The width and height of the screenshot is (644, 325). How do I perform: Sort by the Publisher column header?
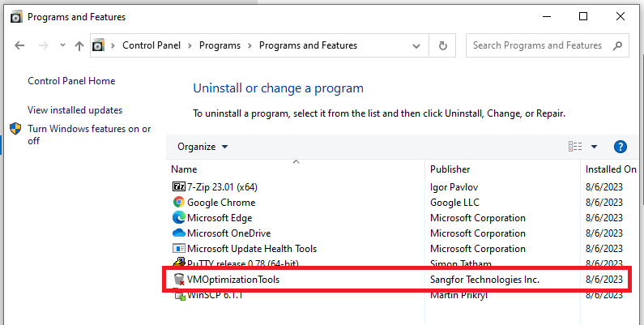click(450, 169)
